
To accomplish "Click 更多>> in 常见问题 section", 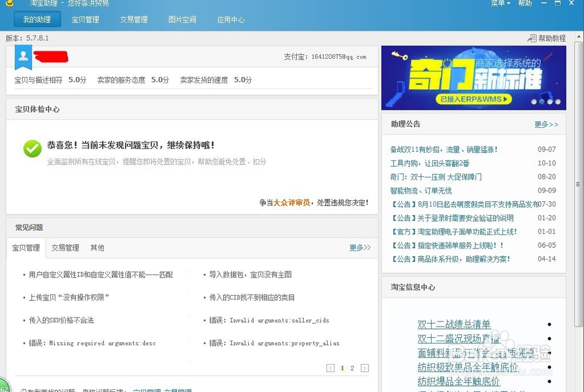I will (x=360, y=248).
